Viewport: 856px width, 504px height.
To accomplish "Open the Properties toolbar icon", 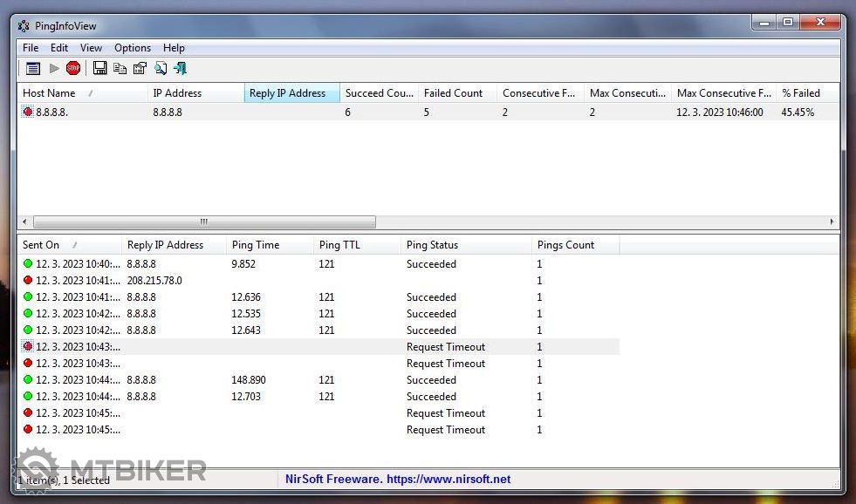I will click(140, 68).
